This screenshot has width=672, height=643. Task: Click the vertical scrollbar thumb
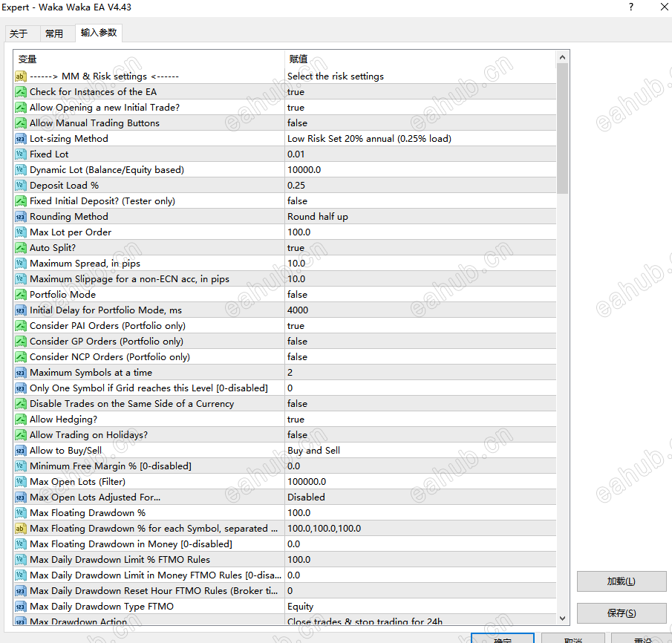pos(563,128)
